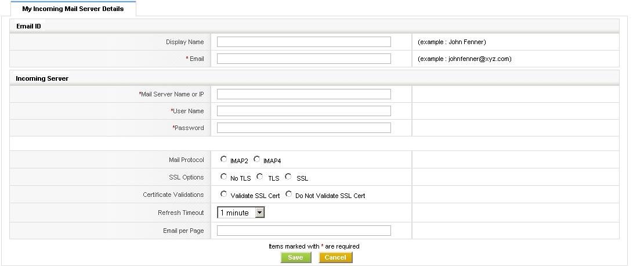Select the IMAP2 mail protocol radio button
644x266 pixels.
tap(223, 159)
